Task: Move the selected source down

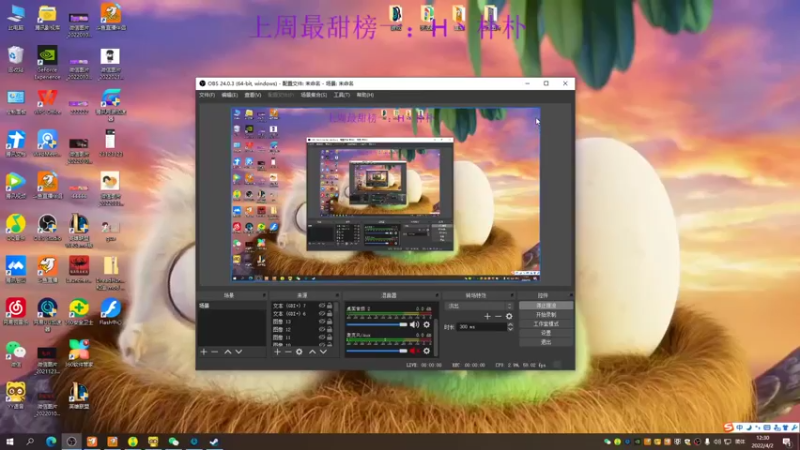Action: [x=323, y=352]
